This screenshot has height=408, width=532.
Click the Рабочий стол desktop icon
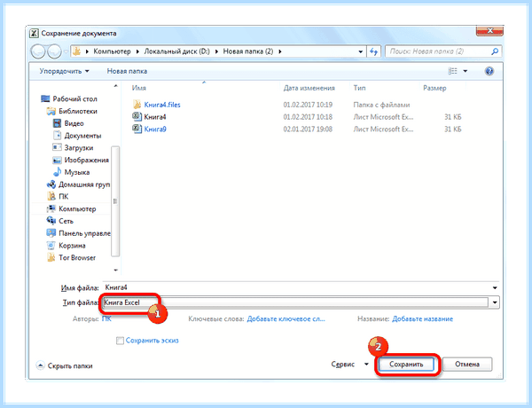point(45,98)
